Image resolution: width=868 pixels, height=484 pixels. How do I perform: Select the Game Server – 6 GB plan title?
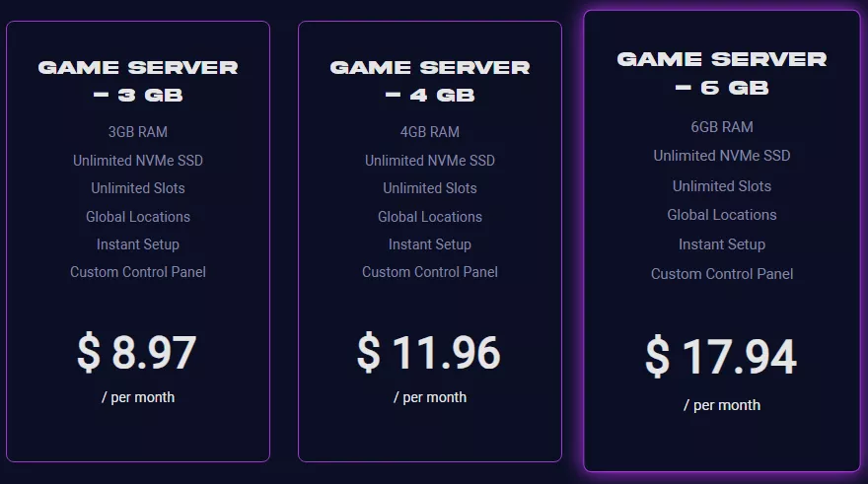(722, 74)
